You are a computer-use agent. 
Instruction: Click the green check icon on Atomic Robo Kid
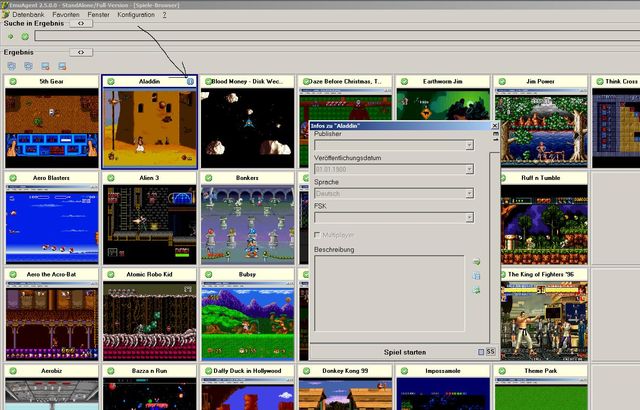coord(111,275)
